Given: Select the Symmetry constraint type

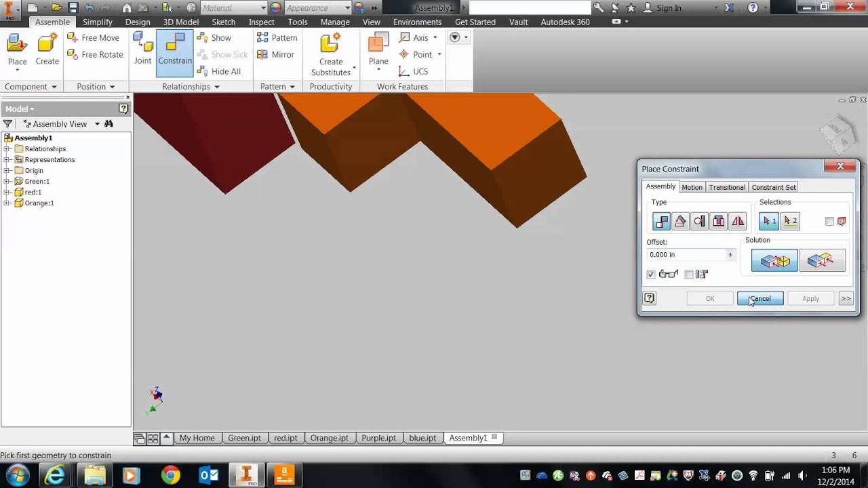Looking at the screenshot, I should (x=737, y=221).
